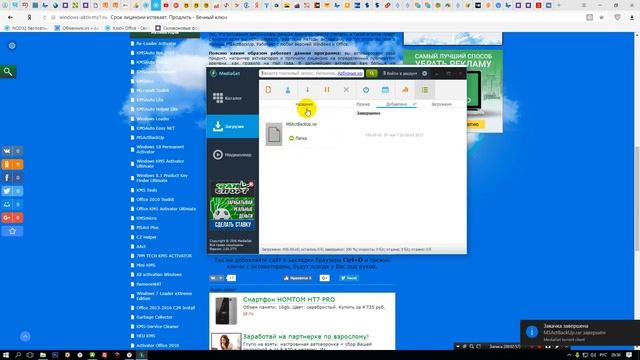Open MediaGet settings gear icon
Screen dimensions: 640x360
tap(424, 73)
